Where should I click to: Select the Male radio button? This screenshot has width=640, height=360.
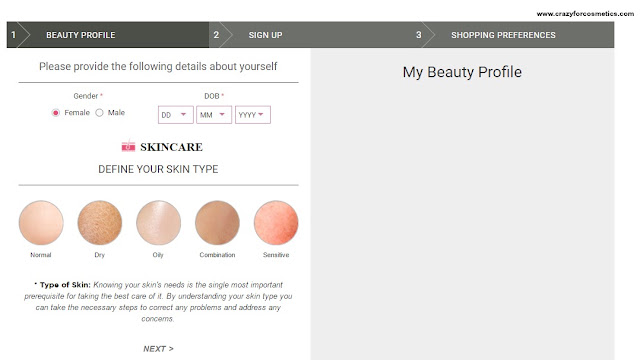(99, 113)
